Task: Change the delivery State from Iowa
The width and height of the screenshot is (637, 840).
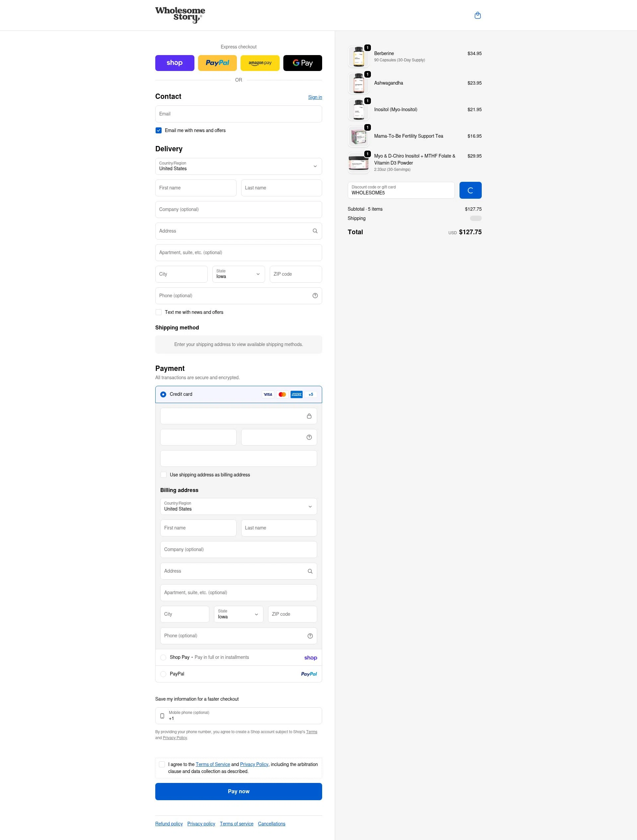Action: tap(238, 274)
